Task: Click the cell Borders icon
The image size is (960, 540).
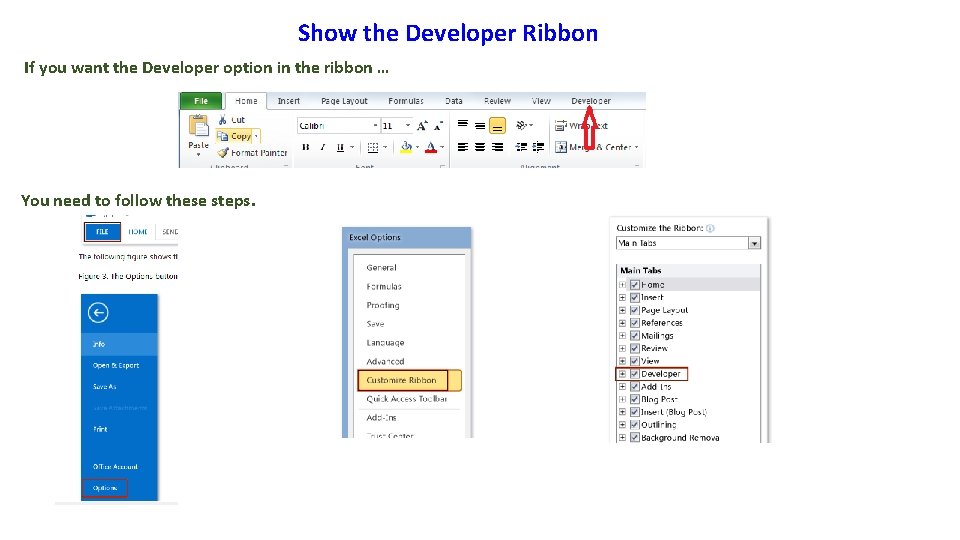Action: click(x=372, y=147)
